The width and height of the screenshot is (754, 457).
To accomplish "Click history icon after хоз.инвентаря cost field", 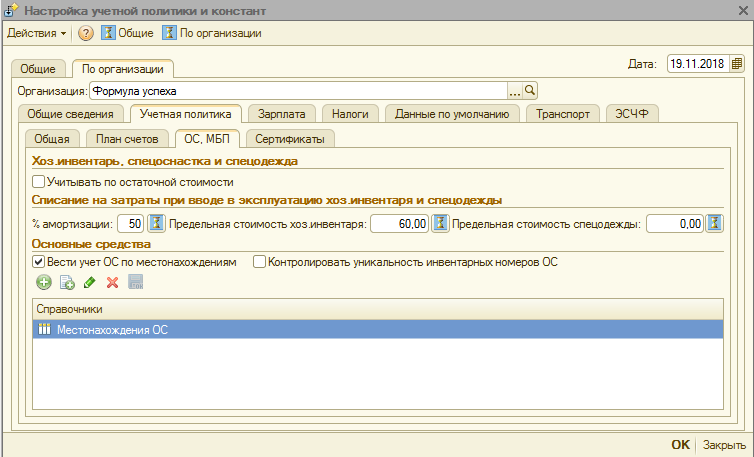I will coord(440,223).
